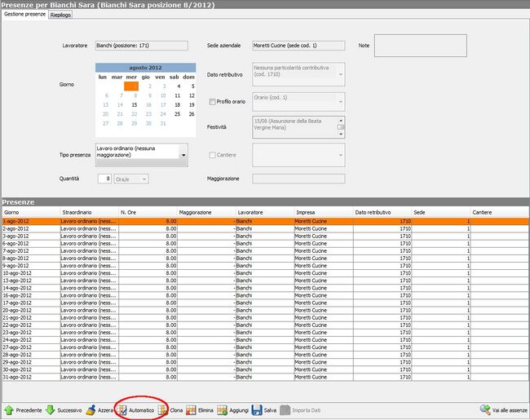Click the Quantità number field
The width and height of the screenshot is (530, 420).
click(104, 179)
